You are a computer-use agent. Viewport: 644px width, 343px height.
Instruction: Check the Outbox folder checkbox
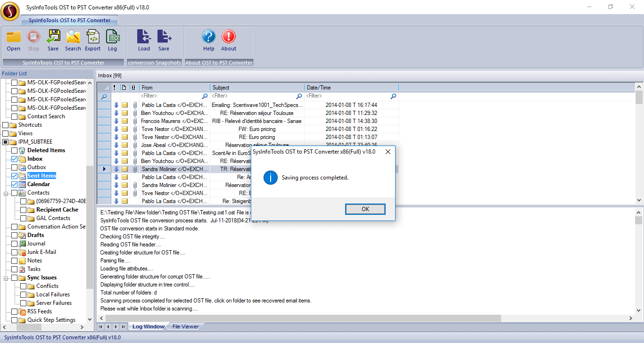(15, 168)
